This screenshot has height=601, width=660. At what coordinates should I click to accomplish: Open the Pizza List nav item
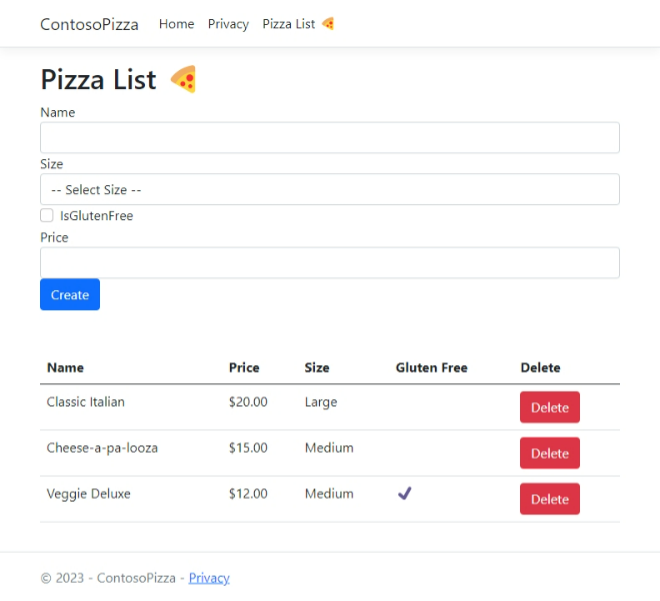(x=289, y=24)
